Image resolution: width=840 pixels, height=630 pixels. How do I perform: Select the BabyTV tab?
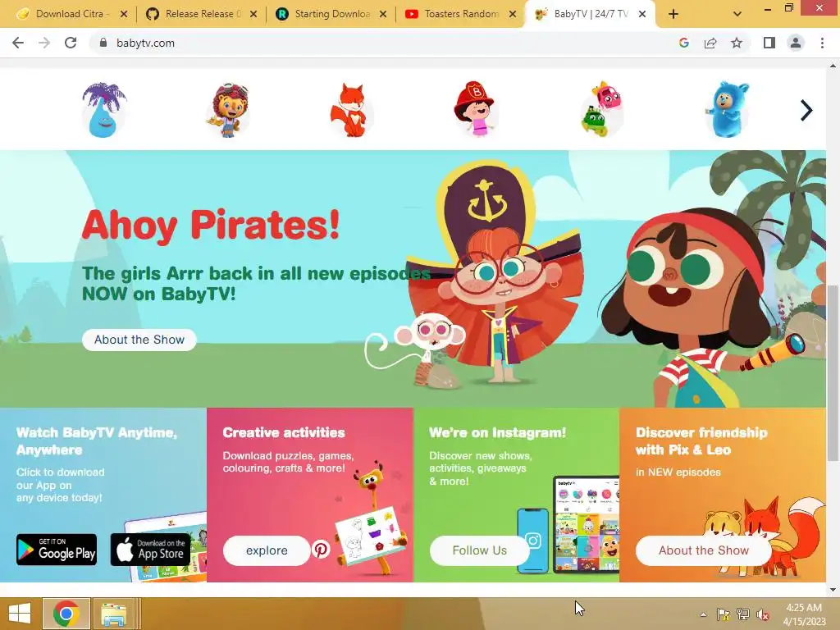pos(591,14)
